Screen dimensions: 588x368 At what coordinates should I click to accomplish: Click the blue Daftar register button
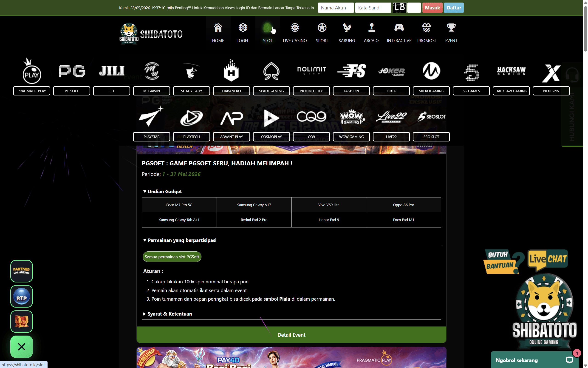(x=454, y=8)
